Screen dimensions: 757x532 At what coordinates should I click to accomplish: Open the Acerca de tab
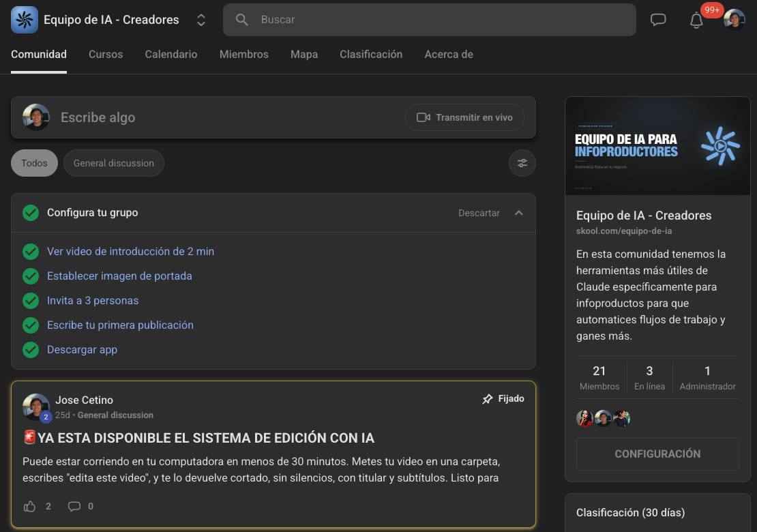tap(449, 54)
